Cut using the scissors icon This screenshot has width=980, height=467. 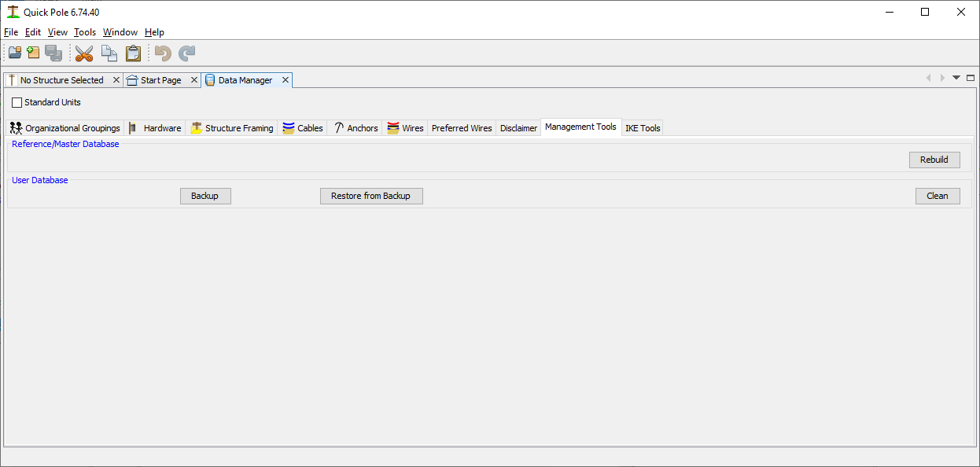[x=84, y=53]
